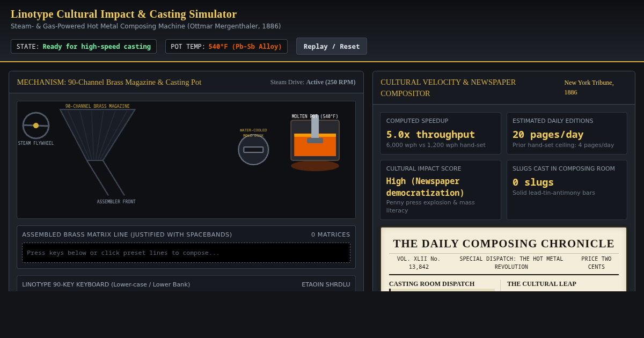Click 'Solid lead-tin-antimony bars' caption
Viewport: 644px width, 338px height.
(554, 193)
